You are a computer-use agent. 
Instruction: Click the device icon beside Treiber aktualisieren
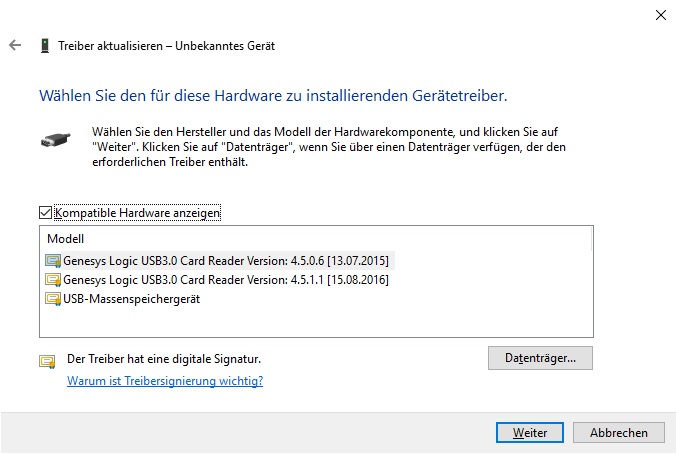(x=44, y=46)
